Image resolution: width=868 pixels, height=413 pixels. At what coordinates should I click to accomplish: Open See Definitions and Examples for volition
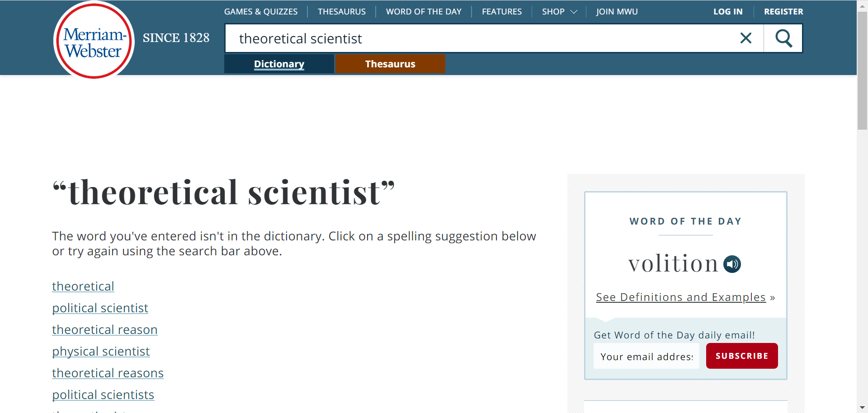pyautogui.click(x=680, y=297)
